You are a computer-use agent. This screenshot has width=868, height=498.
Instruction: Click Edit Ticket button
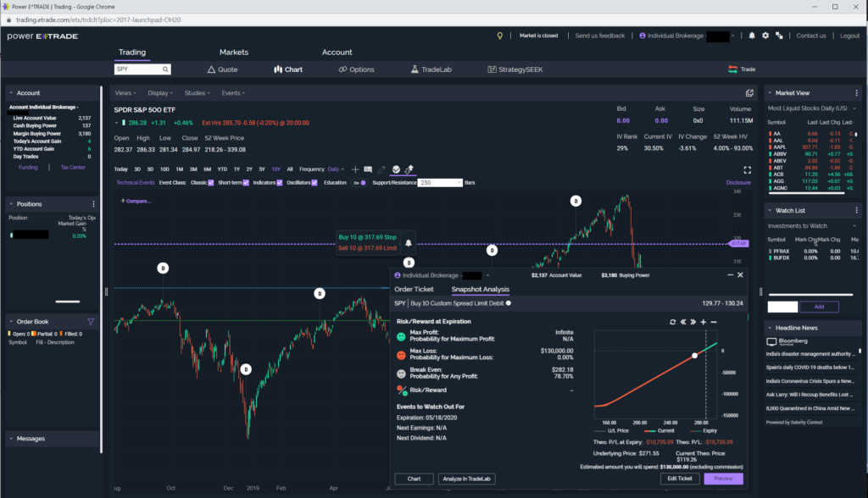point(680,479)
